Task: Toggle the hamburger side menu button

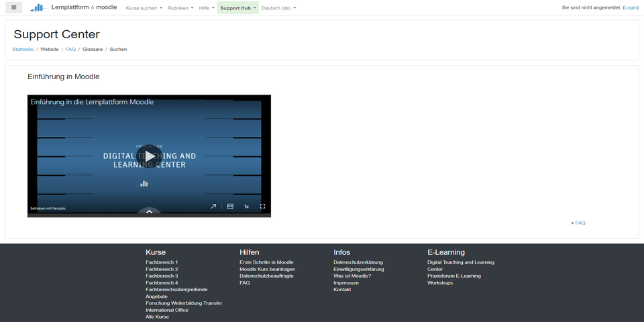Action: tap(13, 7)
